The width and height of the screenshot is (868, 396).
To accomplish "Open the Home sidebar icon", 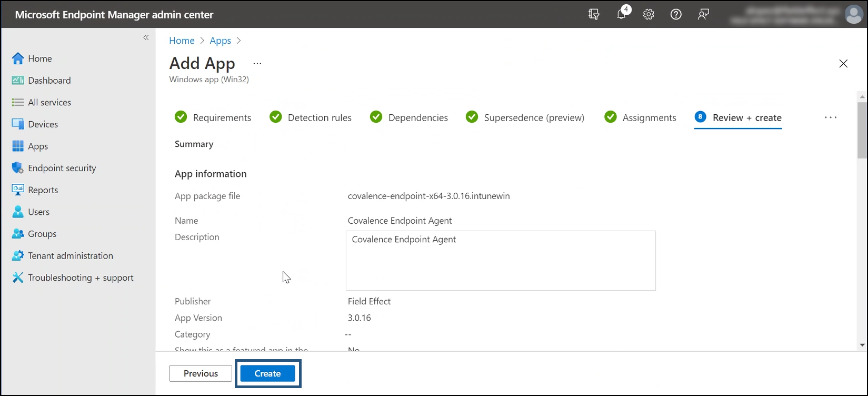I will pyautogui.click(x=18, y=58).
